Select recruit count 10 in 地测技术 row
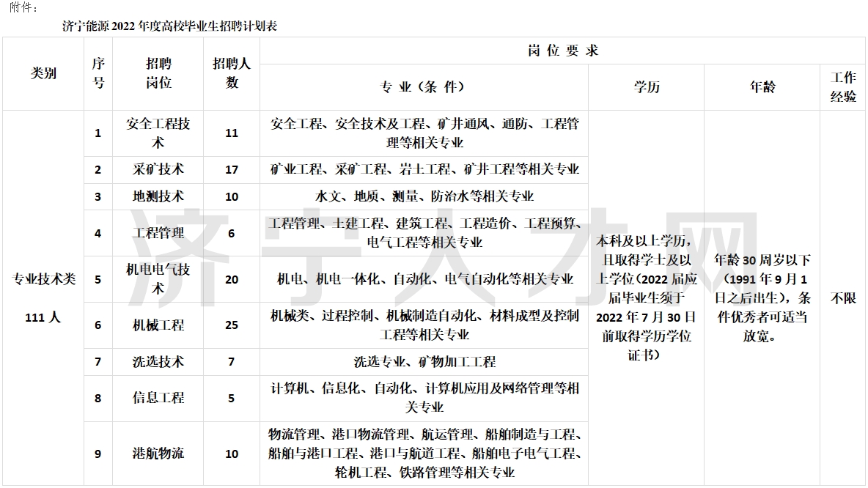868x488 pixels. click(232, 196)
